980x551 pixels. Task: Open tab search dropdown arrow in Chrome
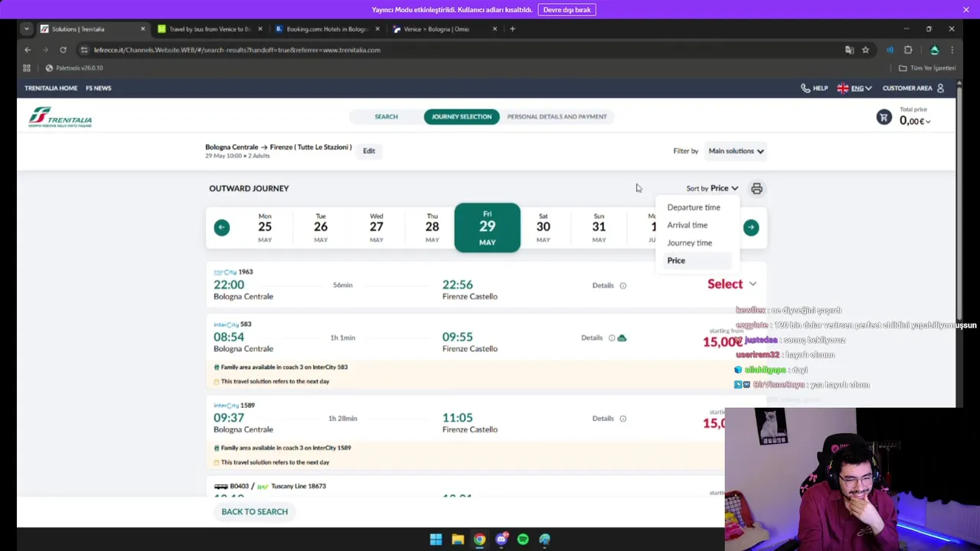27,29
